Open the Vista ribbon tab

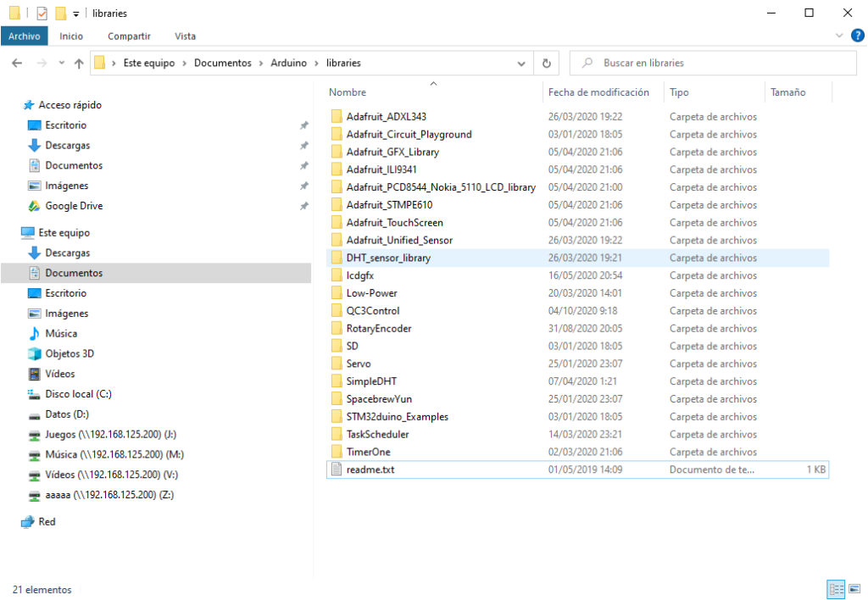coord(185,36)
